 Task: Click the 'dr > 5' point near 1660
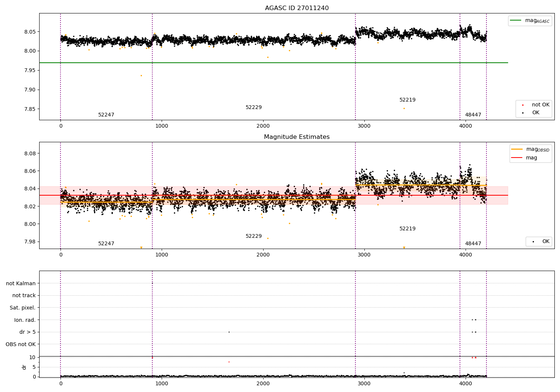tap(229, 332)
